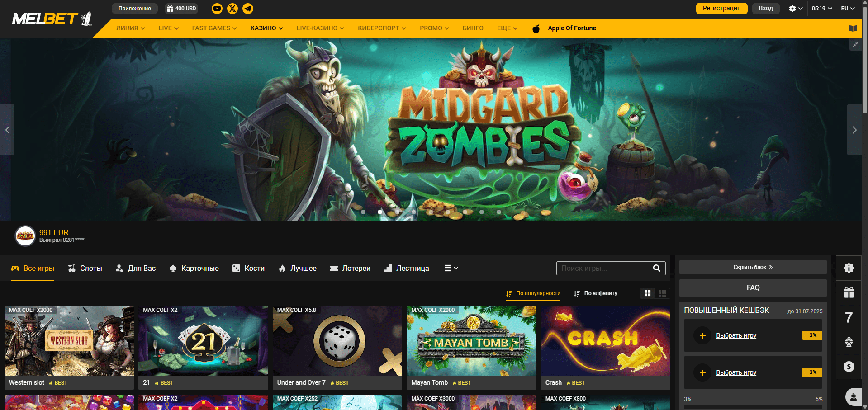Open the gift box sidebar icon
Screen dimensions: 868x410
point(849,292)
